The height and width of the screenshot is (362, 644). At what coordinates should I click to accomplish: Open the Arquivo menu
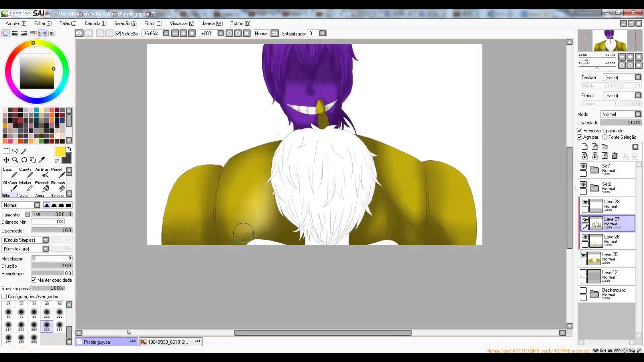click(x=16, y=23)
